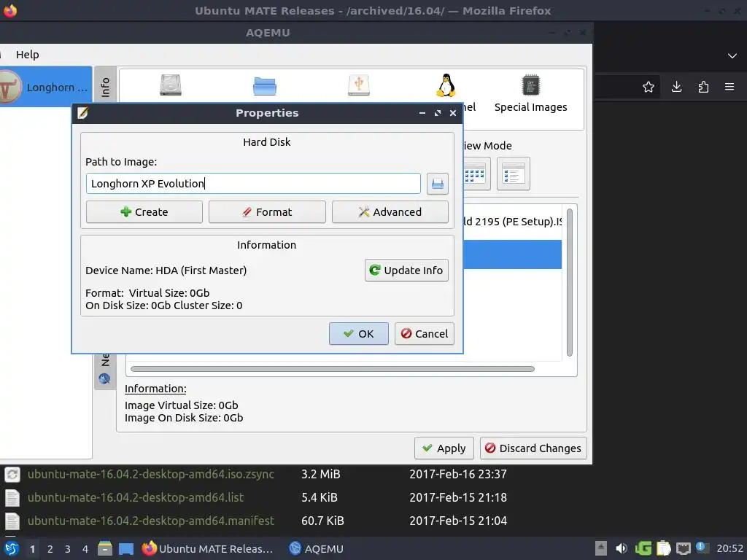Browse for the hard disk image path
This screenshot has height=560, width=747.
[x=438, y=184]
